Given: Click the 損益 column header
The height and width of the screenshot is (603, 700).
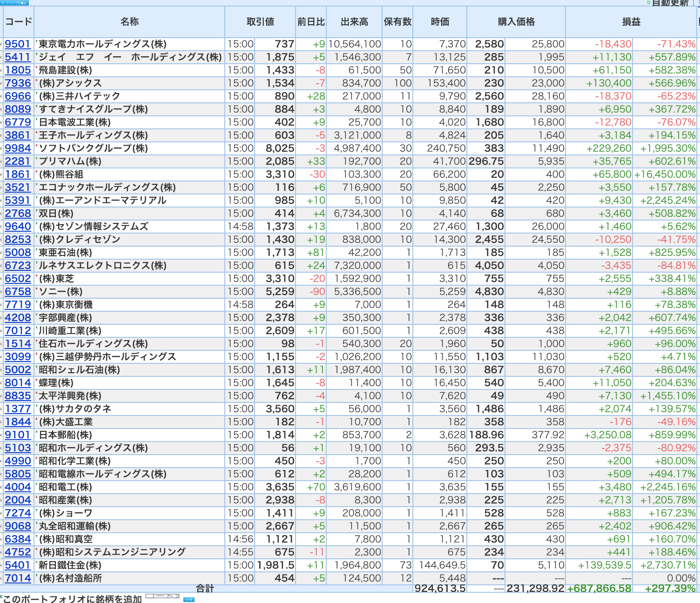Looking at the screenshot, I should 631,22.
